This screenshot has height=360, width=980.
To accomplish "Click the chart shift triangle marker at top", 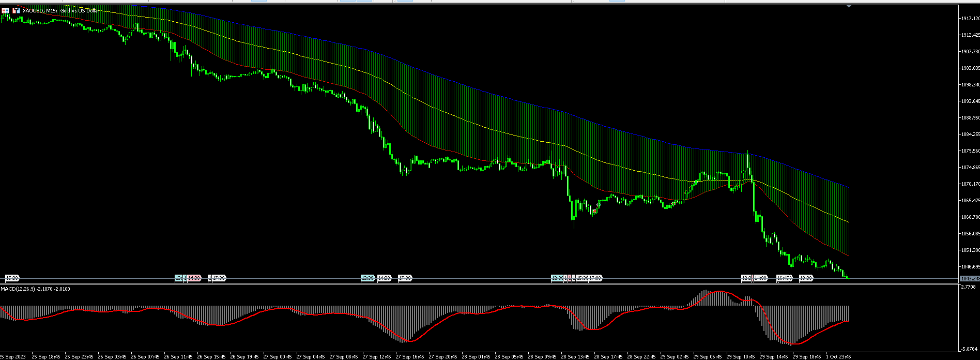I will click(x=849, y=6).
